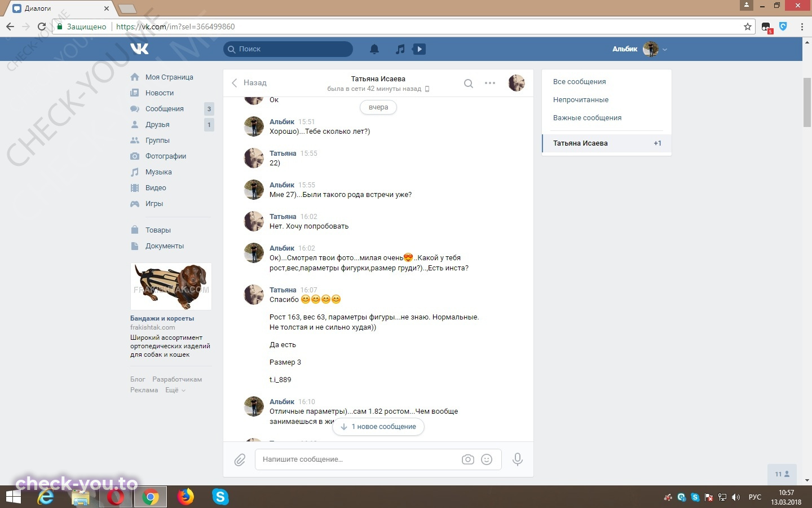Open Моя Страница in sidebar
Screen dimensions: 812x508
click(169, 77)
